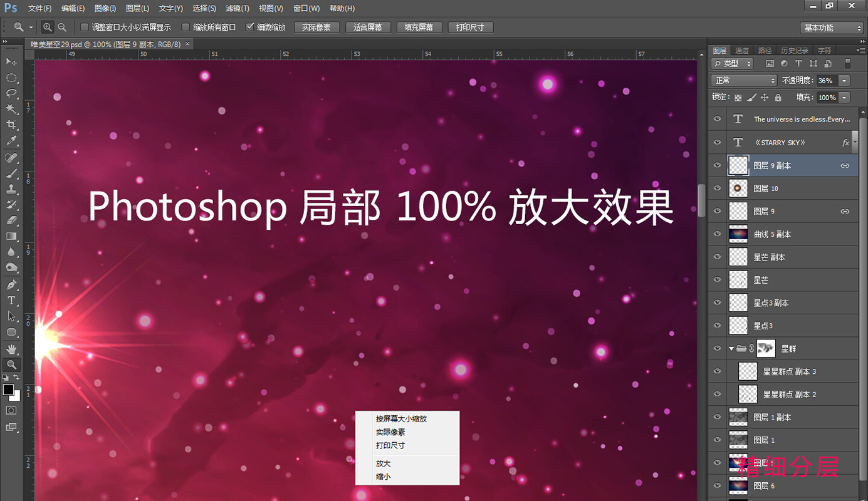Filter layers by type layer
This screenshot has width=868, height=501.
(x=798, y=64)
